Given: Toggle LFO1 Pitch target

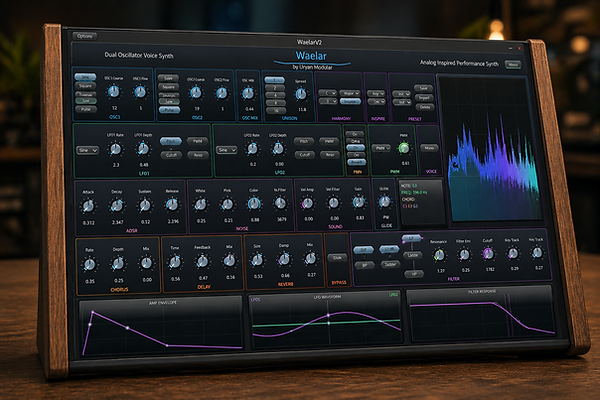Looking at the screenshot, I should coord(171,141).
